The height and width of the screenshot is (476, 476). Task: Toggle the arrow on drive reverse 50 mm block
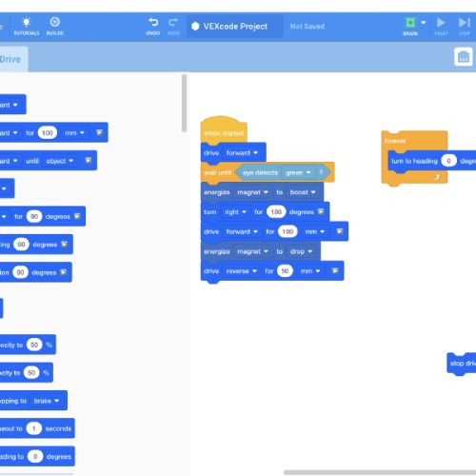tap(335, 271)
